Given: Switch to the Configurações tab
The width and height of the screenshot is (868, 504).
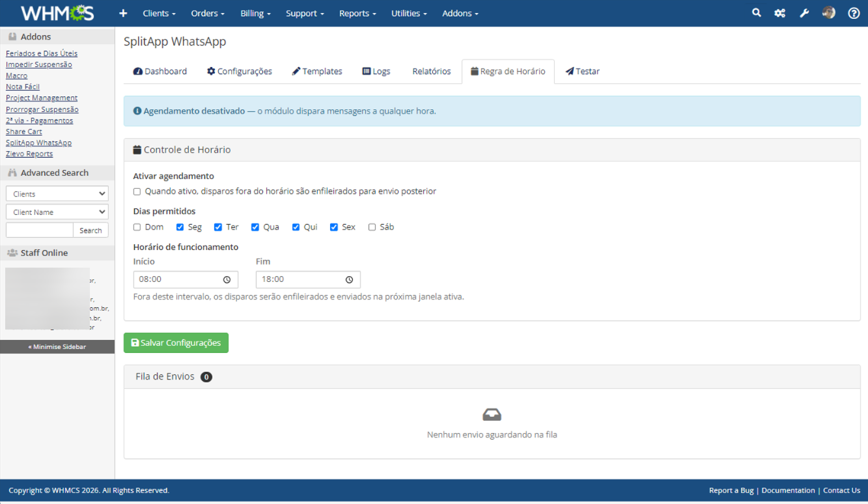Looking at the screenshot, I should click(240, 72).
